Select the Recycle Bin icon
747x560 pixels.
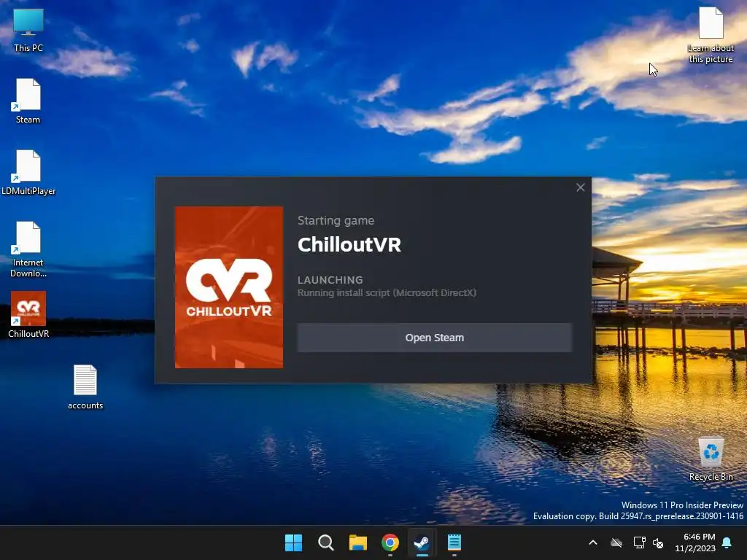(711, 459)
